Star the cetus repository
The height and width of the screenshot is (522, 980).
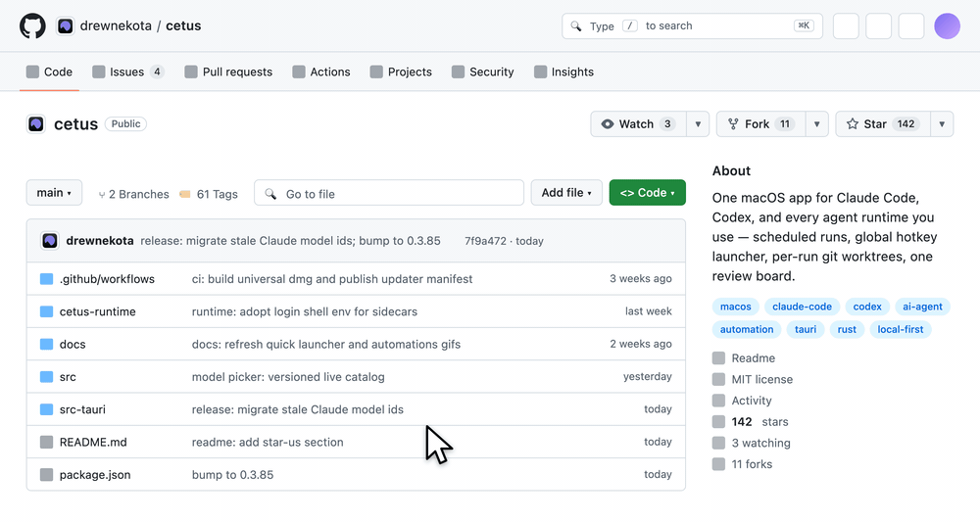tap(883, 124)
